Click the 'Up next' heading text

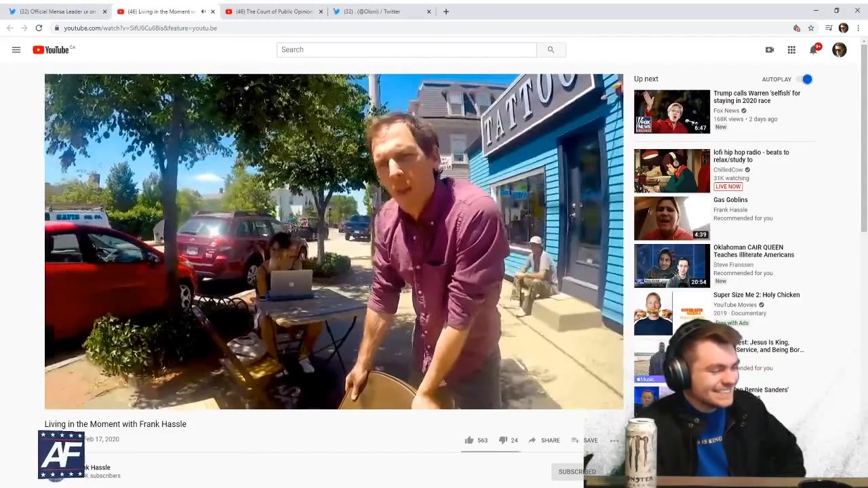click(x=646, y=79)
